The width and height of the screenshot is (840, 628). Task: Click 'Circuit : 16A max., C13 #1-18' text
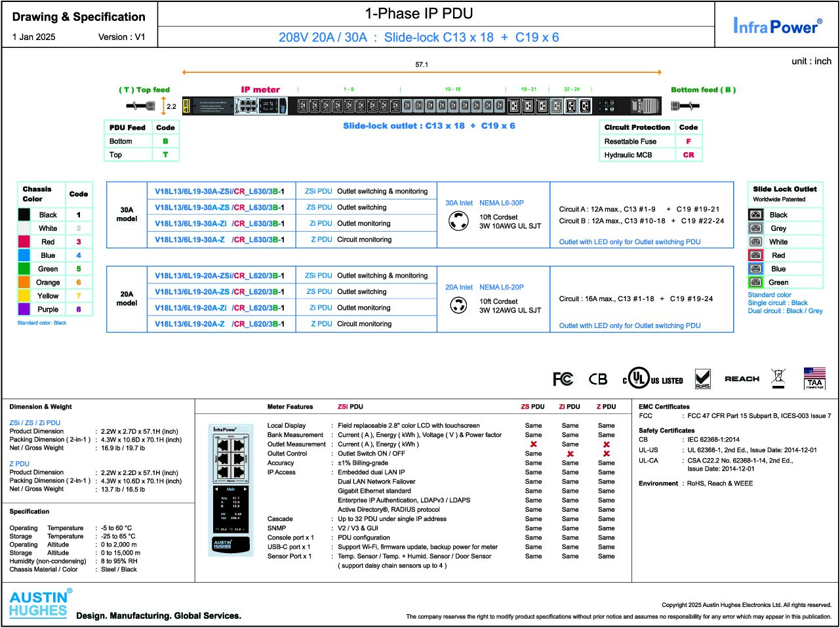(x=607, y=299)
